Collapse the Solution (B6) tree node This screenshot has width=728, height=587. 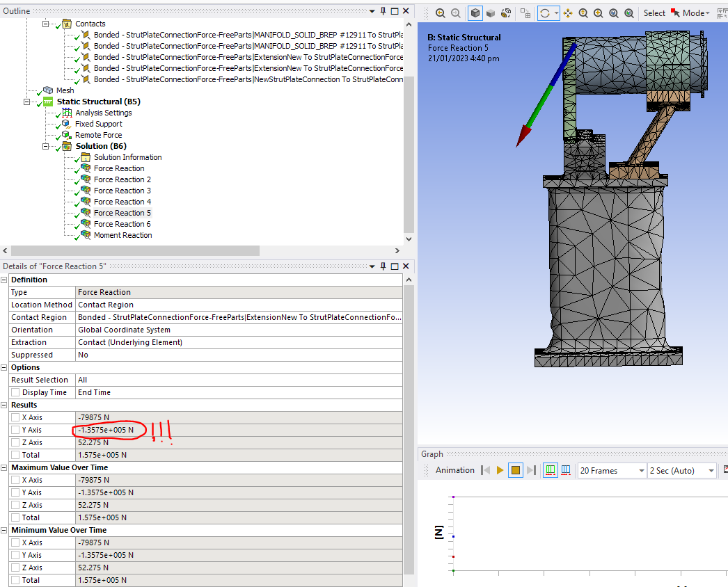click(x=47, y=146)
